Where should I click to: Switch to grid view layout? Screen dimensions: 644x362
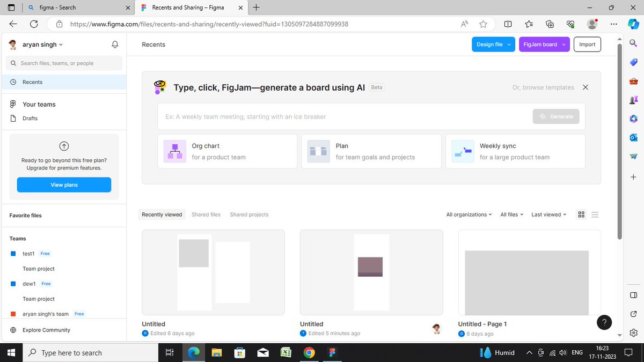click(x=581, y=215)
